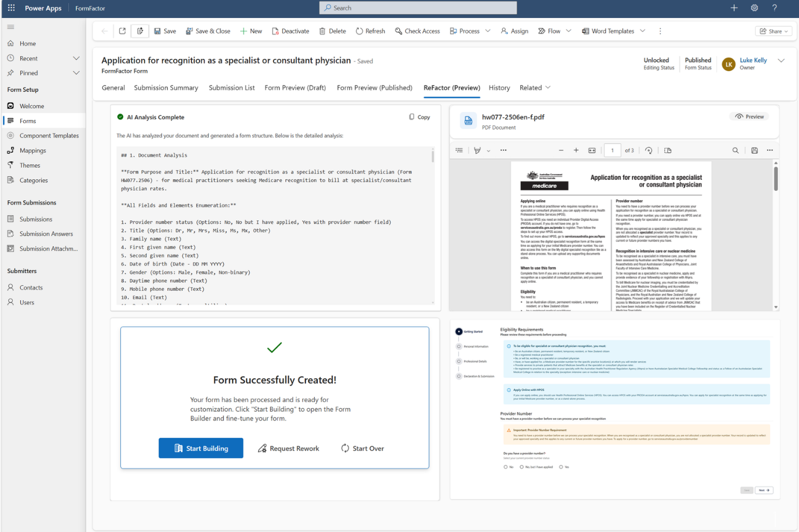Viewport: 799px width, 532px height.
Task: Click the PDF page number field
Action: click(612, 150)
